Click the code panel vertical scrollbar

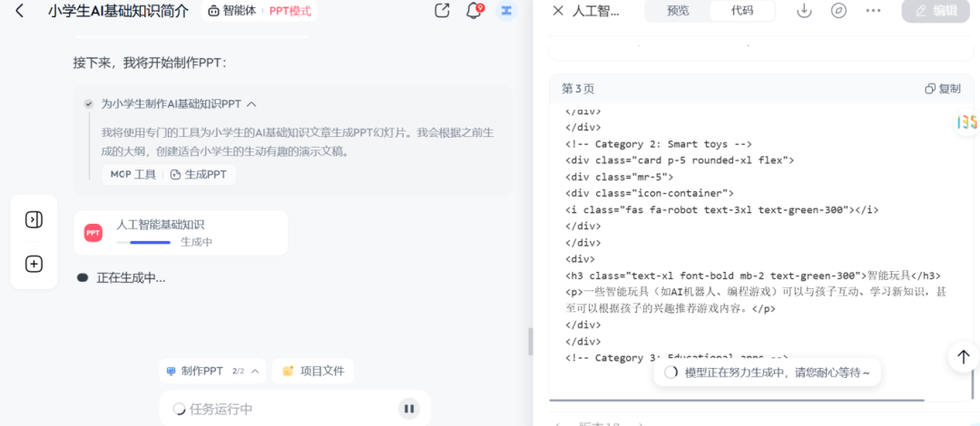point(973,384)
